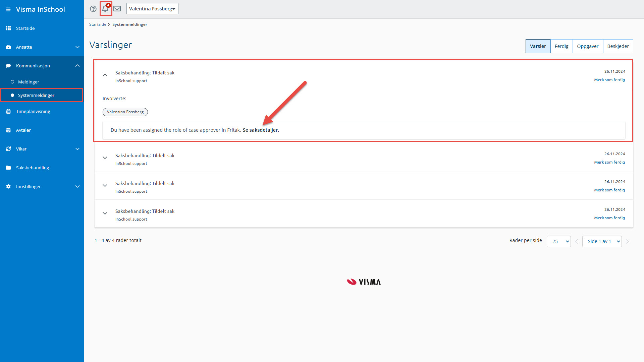Screen dimensions: 644x362
Task: Open the envelope messages icon
Action: pos(117,9)
